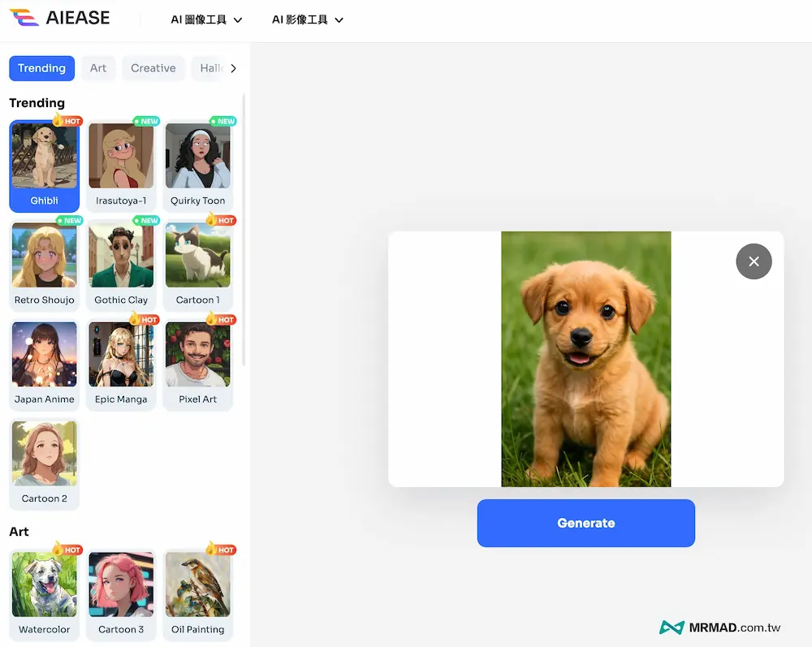Select the Art category tab

click(x=98, y=68)
